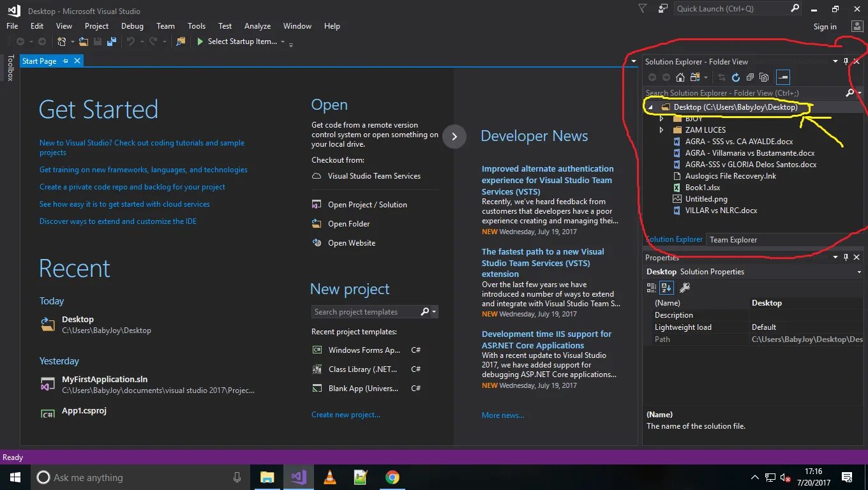Click the feedback icon near Quick Launch
Image resolution: width=868 pixels, height=490 pixels.
pos(663,9)
